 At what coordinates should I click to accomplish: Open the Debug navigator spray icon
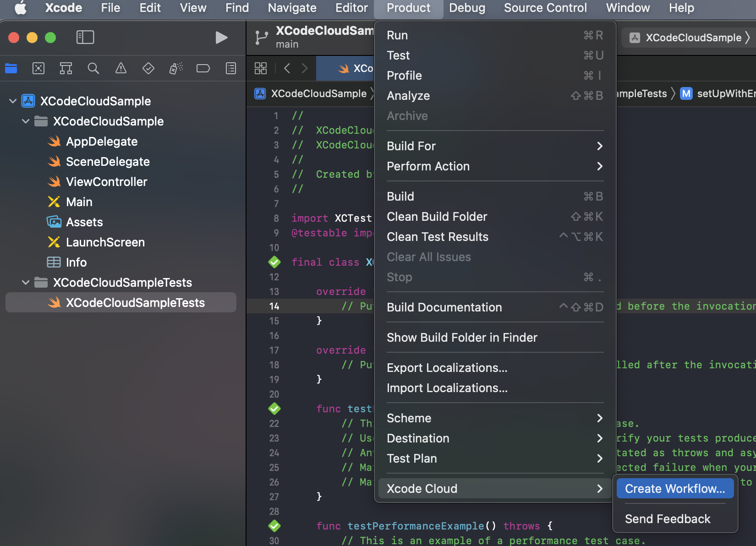click(x=176, y=69)
